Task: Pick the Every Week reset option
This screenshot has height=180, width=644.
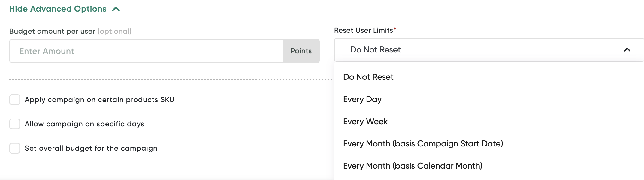Action: [365, 121]
